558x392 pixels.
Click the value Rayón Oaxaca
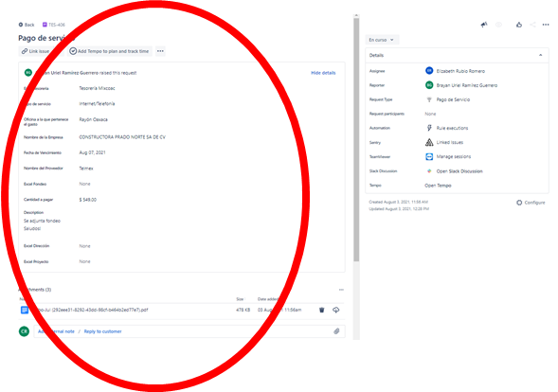click(x=93, y=119)
